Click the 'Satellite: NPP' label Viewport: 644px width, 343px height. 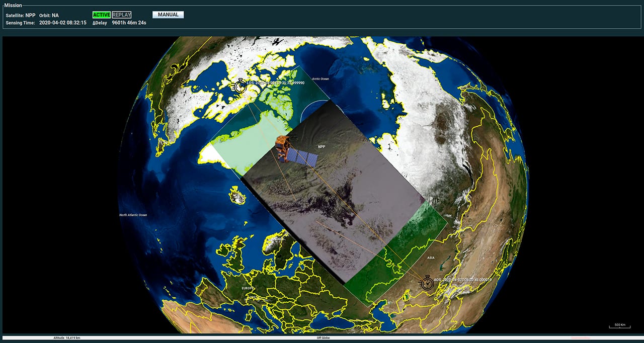click(x=20, y=15)
